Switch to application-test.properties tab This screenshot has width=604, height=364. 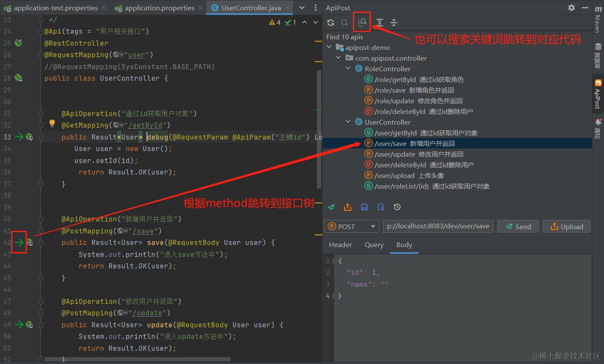[56, 8]
